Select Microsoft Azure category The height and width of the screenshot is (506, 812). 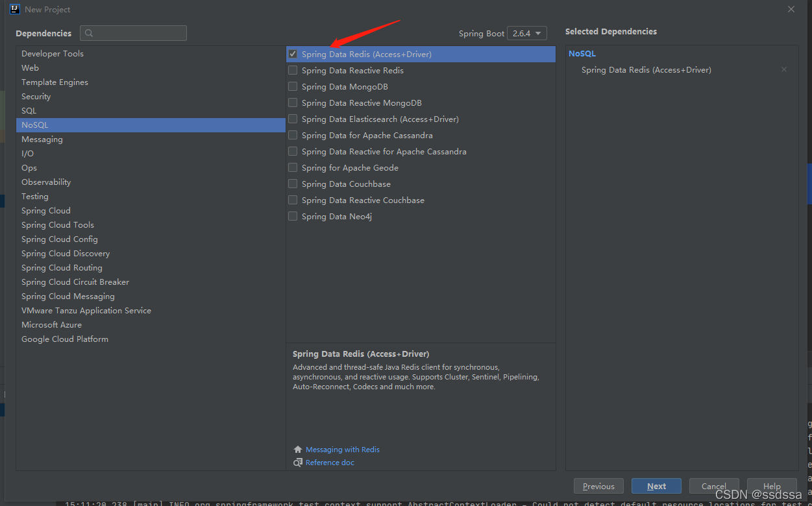[x=151, y=325]
